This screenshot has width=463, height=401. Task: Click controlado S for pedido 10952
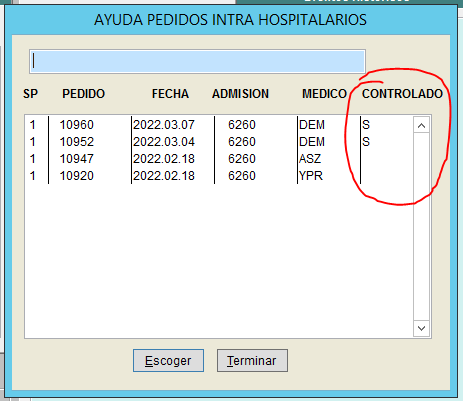point(366,142)
